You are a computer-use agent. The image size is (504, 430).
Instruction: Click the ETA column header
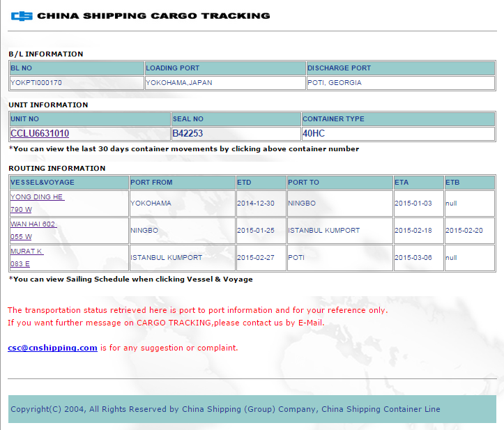419,182
